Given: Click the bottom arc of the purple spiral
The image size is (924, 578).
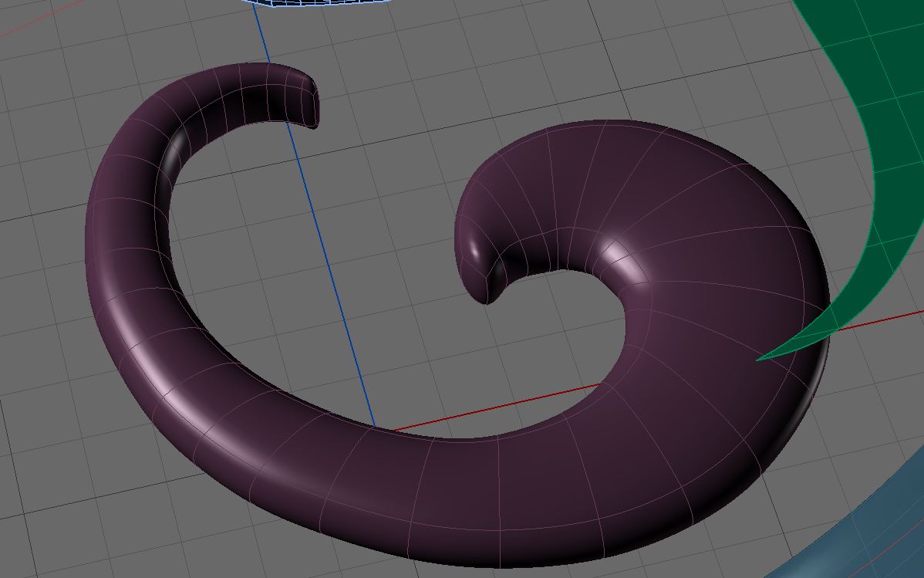Looking at the screenshot, I should (x=463, y=494).
